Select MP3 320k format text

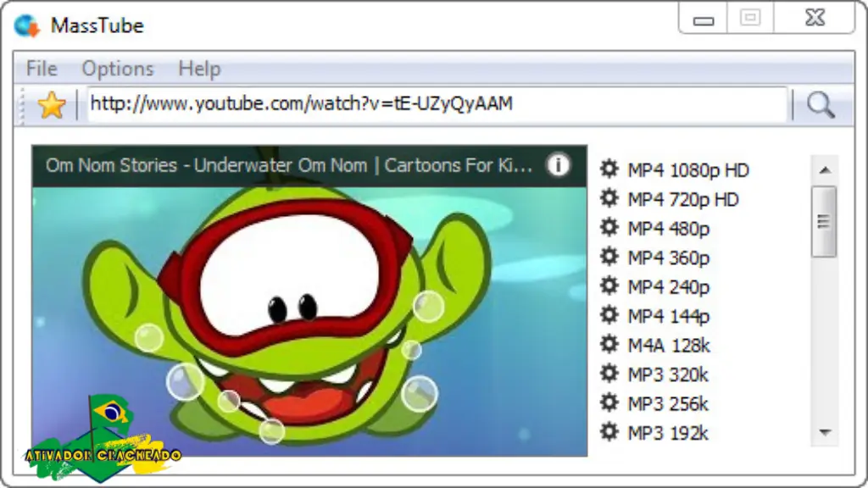(668, 375)
